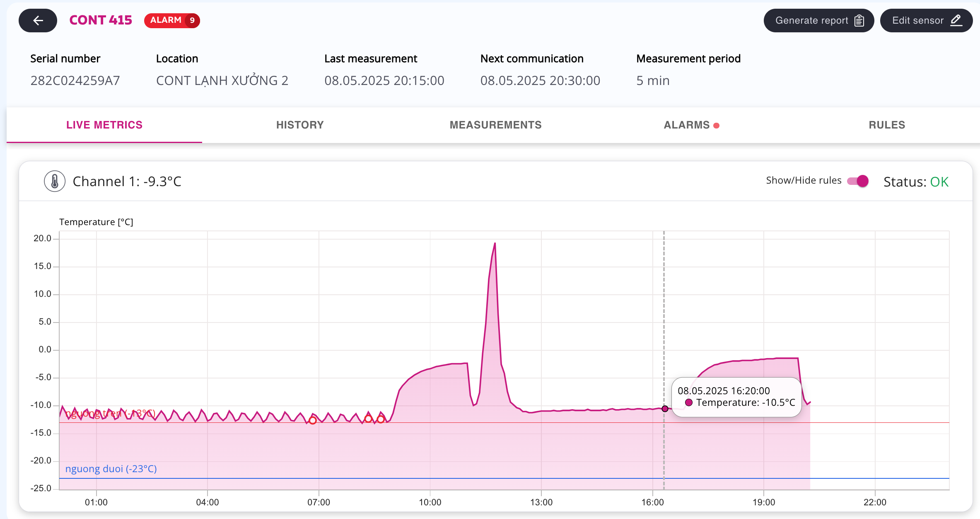This screenshot has height=519, width=980.
Task: Click the 22:00 time axis label
Action: click(875, 502)
